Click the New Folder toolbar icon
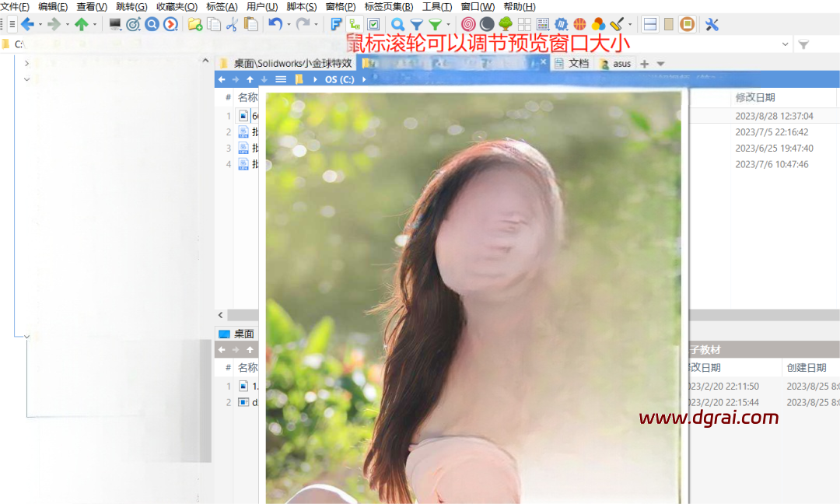840x504 pixels. pyautogui.click(x=195, y=24)
